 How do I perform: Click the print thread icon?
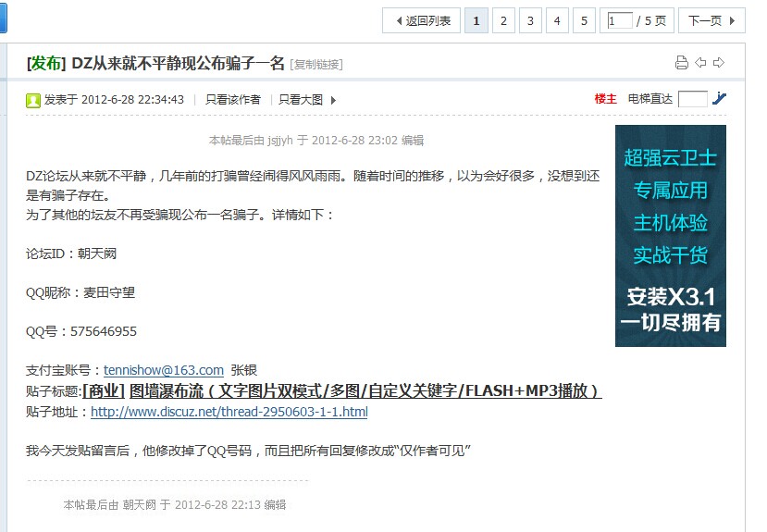681,63
